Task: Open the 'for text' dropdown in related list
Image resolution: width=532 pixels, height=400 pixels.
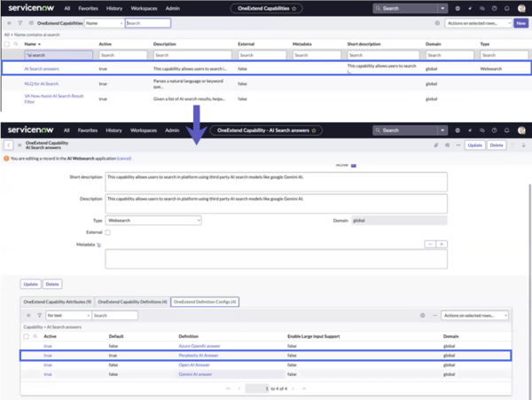Action: (x=69, y=316)
